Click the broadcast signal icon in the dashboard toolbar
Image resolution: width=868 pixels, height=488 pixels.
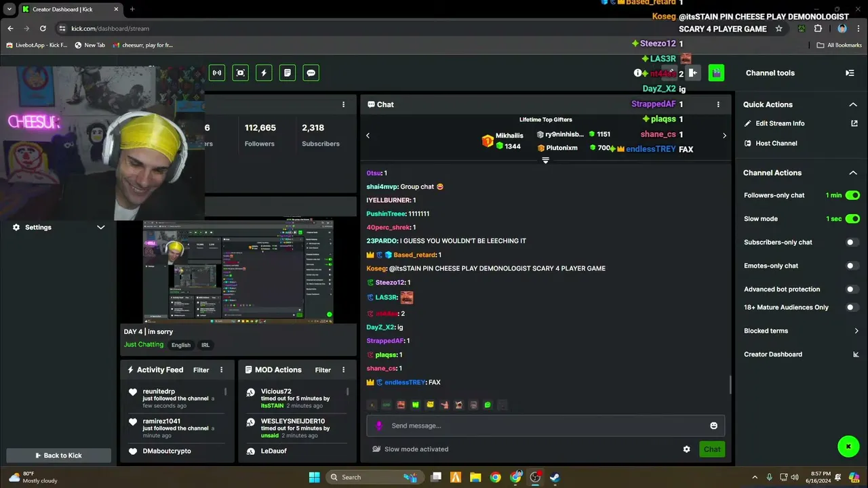[217, 73]
